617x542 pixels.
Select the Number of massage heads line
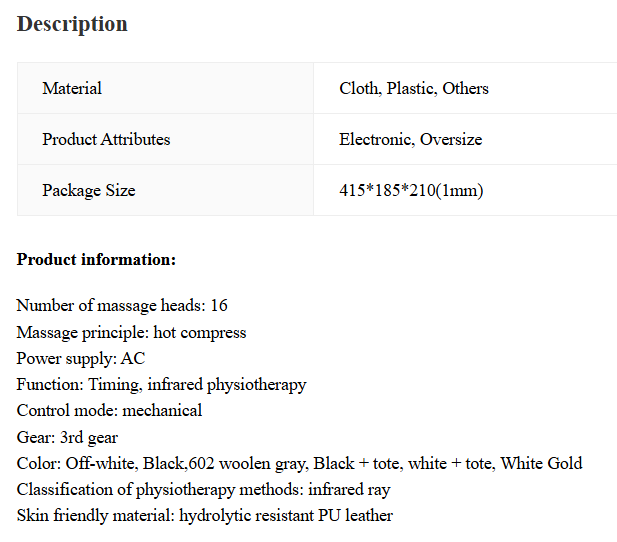[x=122, y=306]
